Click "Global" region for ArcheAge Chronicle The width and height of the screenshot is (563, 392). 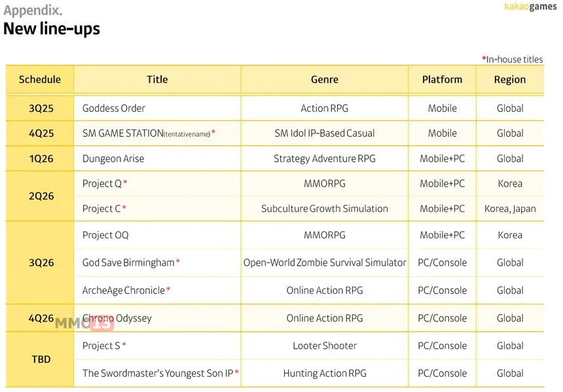tap(510, 291)
